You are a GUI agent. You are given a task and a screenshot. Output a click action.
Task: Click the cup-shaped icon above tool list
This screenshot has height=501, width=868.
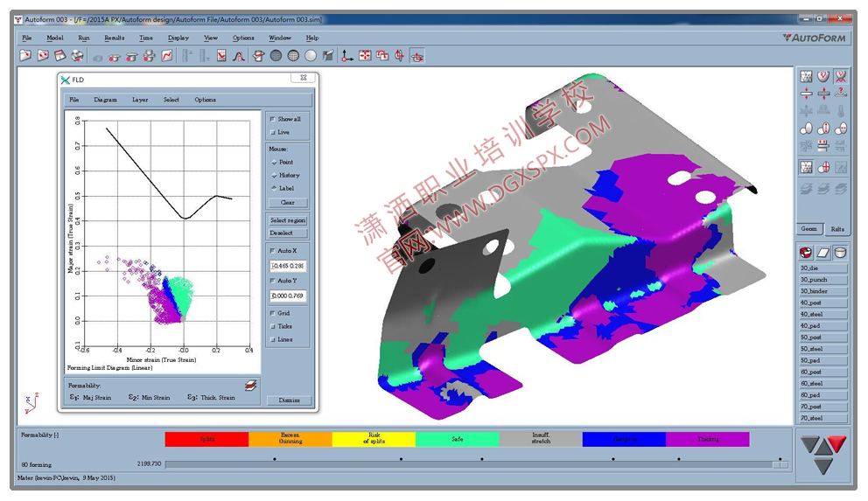tap(840, 253)
